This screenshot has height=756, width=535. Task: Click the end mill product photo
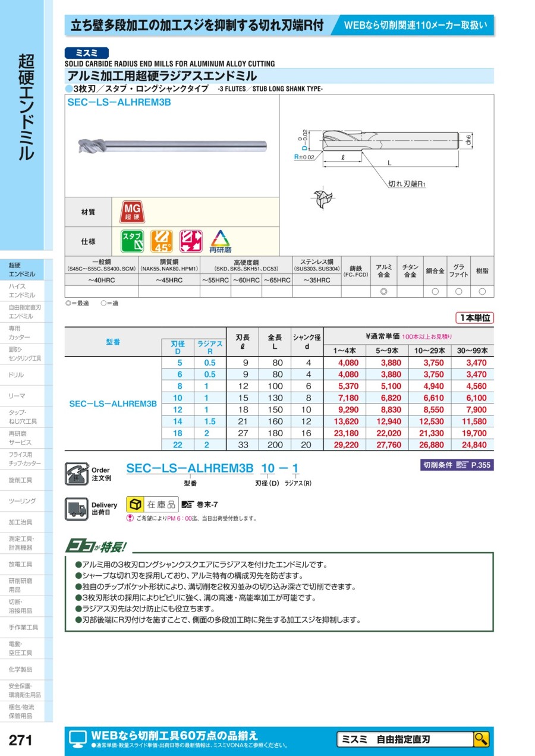pyautogui.click(x=171, y=146)
